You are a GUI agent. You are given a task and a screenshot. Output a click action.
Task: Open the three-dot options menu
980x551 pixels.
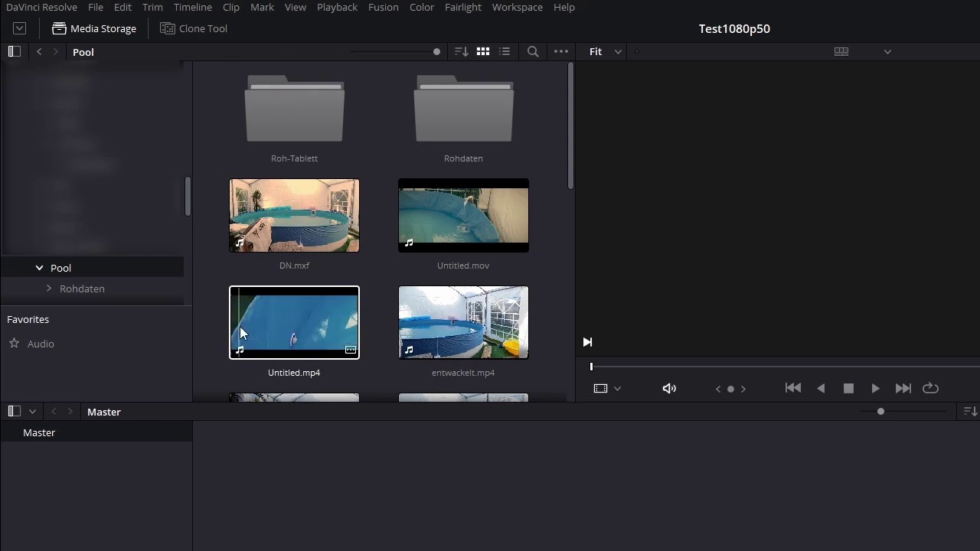coord(561,52)
